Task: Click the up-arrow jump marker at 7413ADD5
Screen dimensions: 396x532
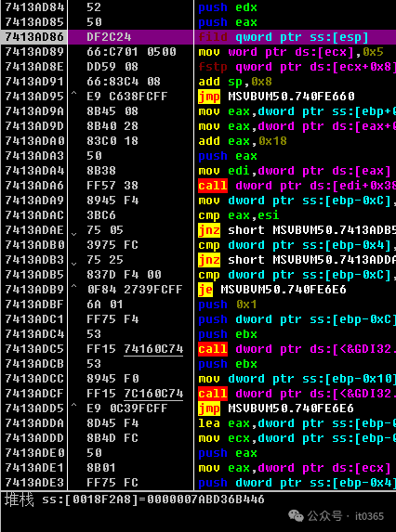Action: (x=74, y=406)
